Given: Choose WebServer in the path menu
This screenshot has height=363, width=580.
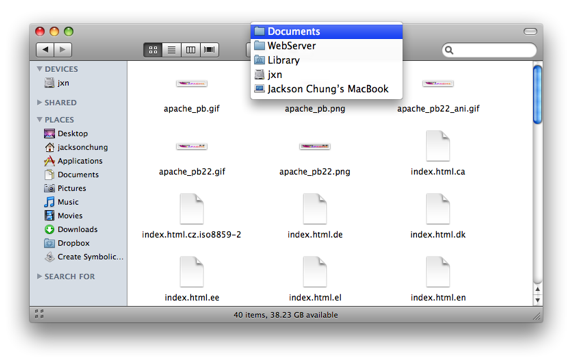Looking at the screenshot, I should coord(327,46).
